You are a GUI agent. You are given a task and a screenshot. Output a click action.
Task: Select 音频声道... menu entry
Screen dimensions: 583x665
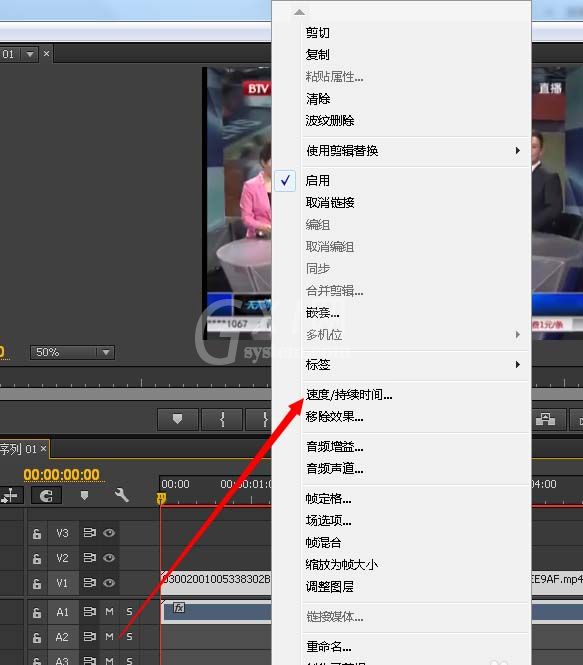tap(335, 469)
